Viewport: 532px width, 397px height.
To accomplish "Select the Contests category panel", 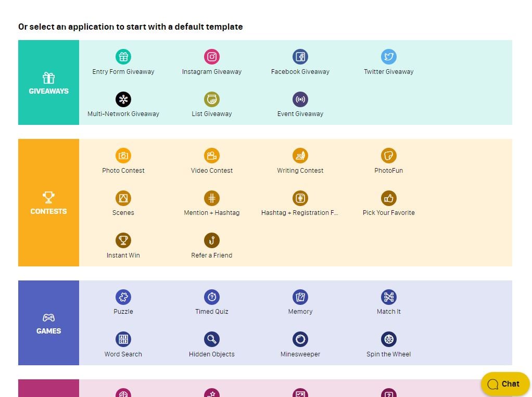I will (48, 203).
